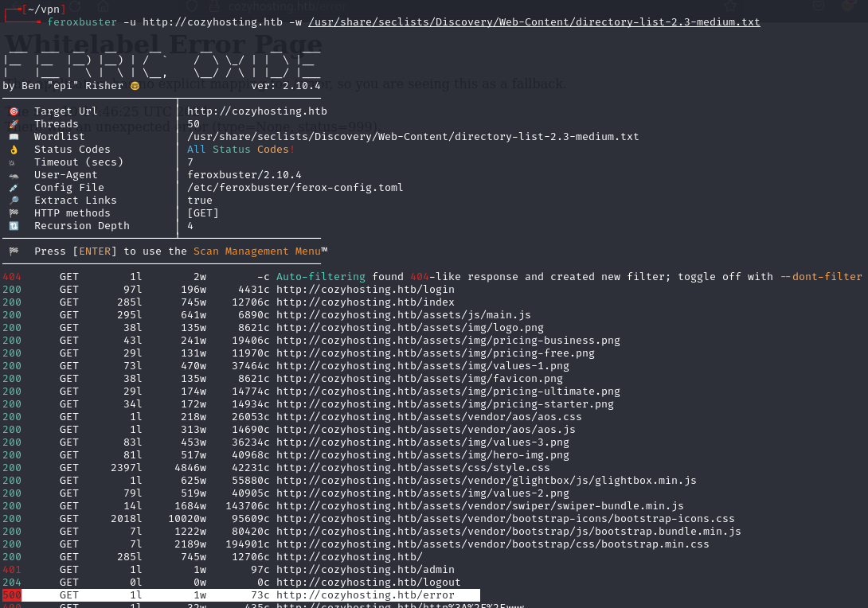Toggle the bookmark star in the address bar
The image size is (868, 608).
pyautogui.click(x=729, y=6)
